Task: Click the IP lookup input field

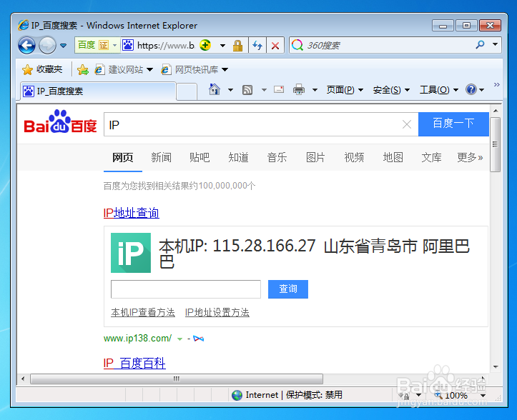Action: tap(186, 289)
